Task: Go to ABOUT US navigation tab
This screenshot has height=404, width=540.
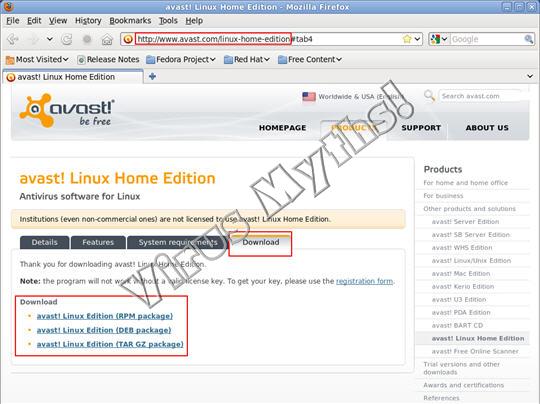Action: click(487, 128)
